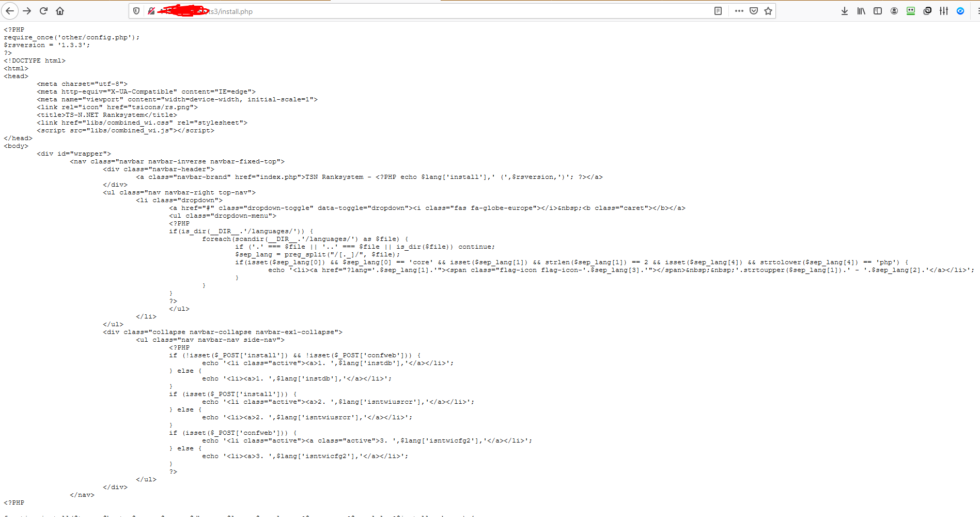Open the Library bookshelf menu
The height and width of the screenshot is (517, 980).
pyautogui.click(x=861, y=11)
